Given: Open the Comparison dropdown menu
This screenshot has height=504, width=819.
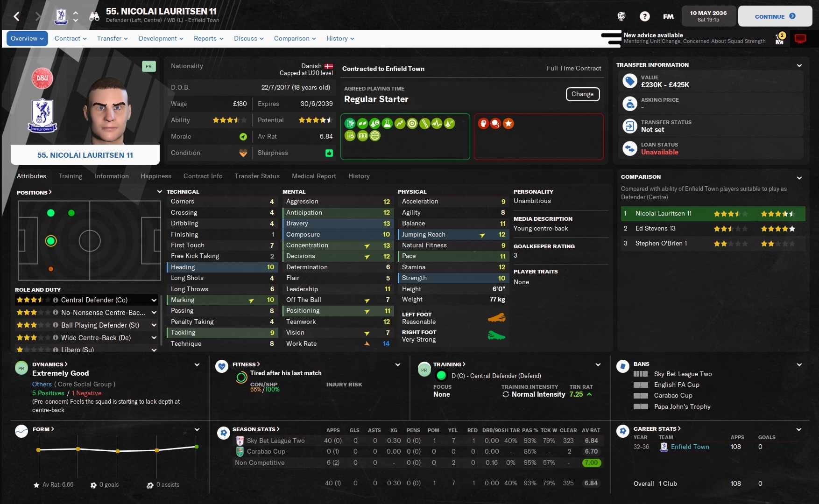Looking at the screenshot, I should [295, 39].
